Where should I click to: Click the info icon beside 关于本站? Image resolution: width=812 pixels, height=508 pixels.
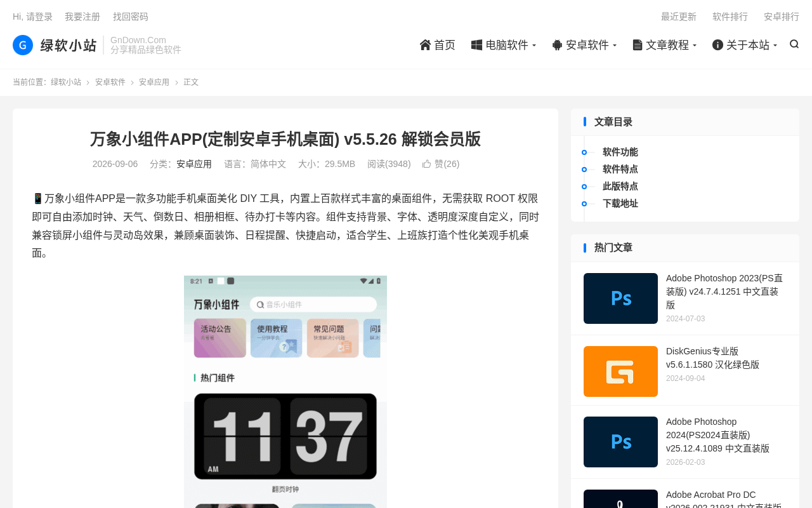[x=717, y=44]
